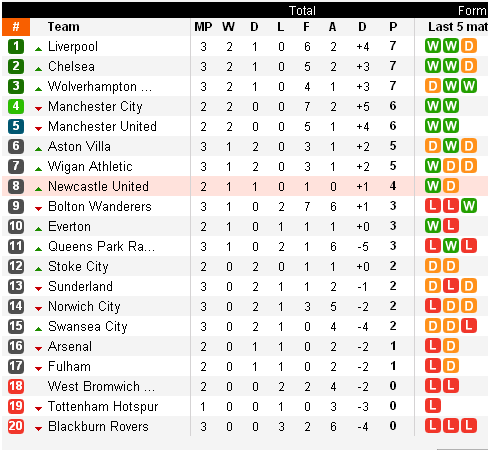Image resolution: width=488 pixels, height=450 pixels.
Task: Open the Newcastle United team link
Action: coord(98,186)
